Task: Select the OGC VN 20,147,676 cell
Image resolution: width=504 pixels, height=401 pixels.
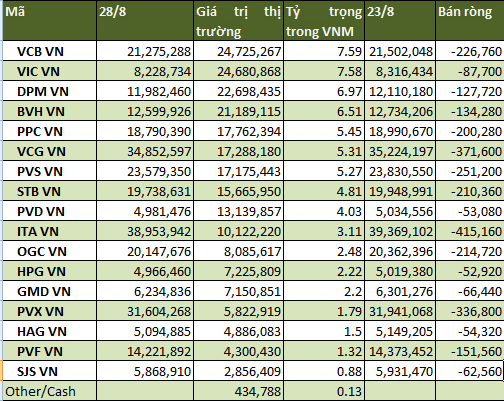Action: tap(145, 251)
